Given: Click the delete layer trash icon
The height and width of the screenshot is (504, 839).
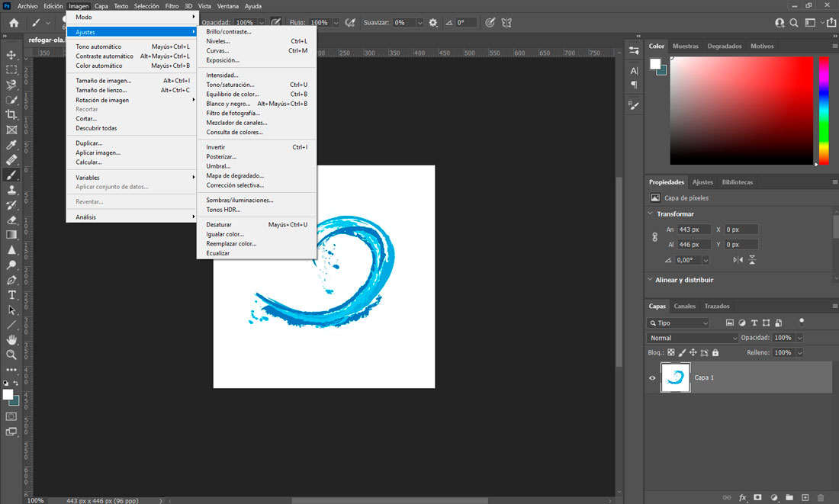Looking at the screenshot, I should (x=821, y=497).
